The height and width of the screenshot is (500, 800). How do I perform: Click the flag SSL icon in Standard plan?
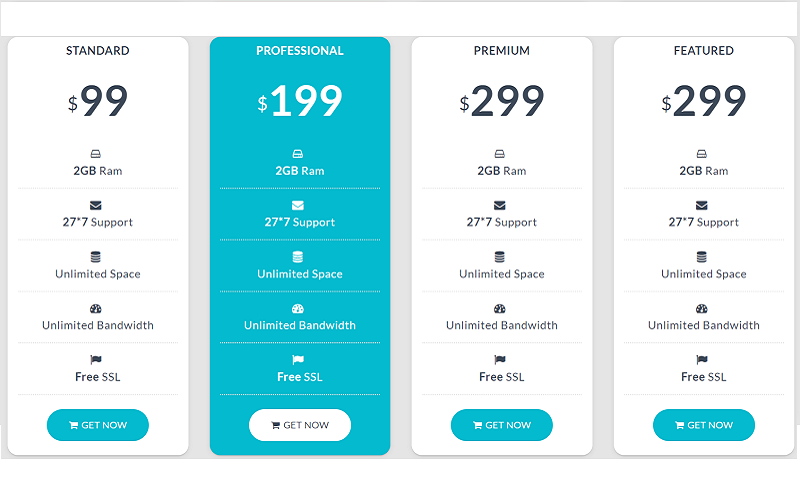[x=95, y=360]
